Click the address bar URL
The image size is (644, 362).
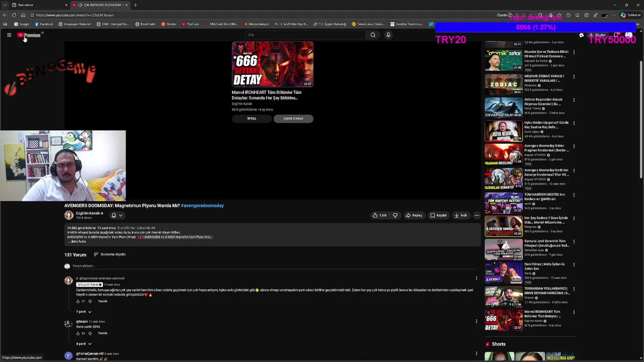(74, 15)
